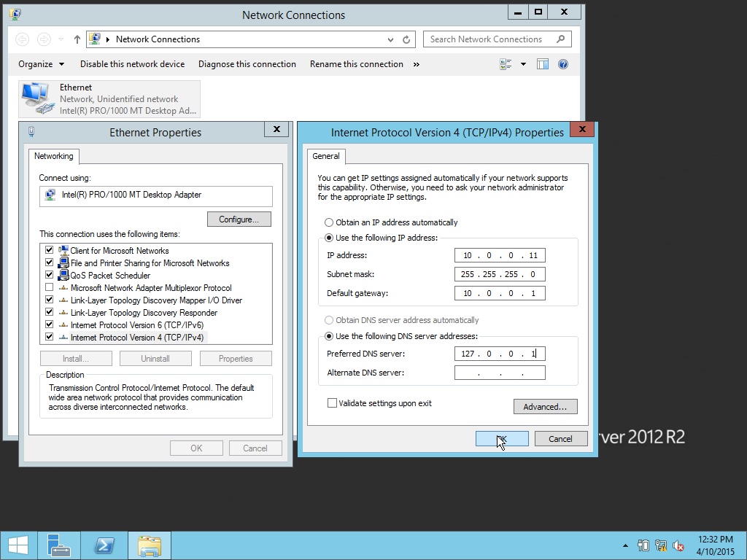Toggle the preview pane icon
Image resolution: width=747 pixels, height=560 pixels.
coord(543,64)
